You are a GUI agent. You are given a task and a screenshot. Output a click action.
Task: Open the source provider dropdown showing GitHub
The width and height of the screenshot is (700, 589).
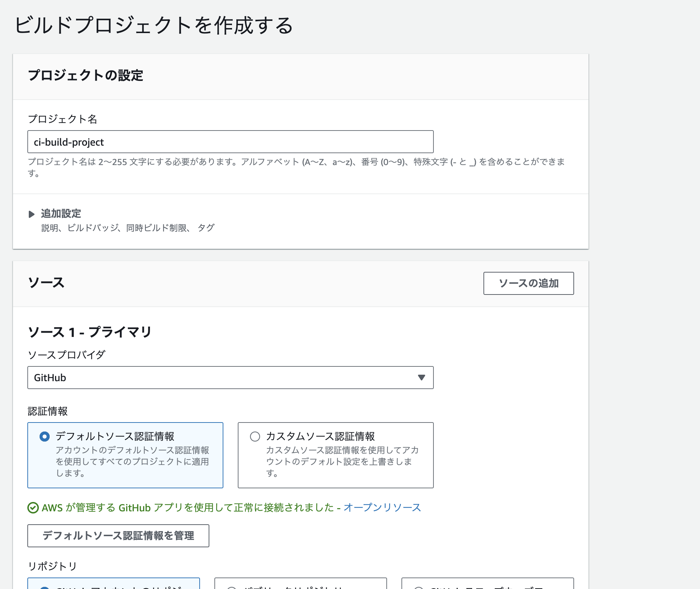pyautogui.click(x=230, y=378)
